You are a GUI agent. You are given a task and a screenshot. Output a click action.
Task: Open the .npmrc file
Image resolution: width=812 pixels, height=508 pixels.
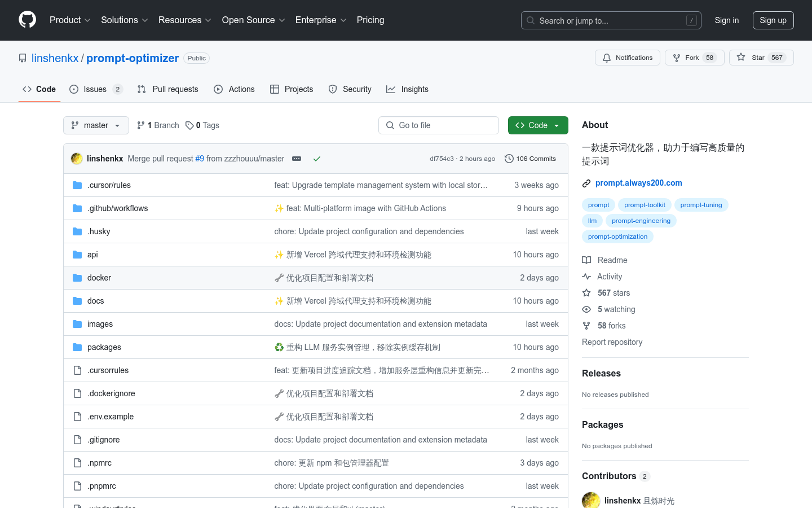pyautogui.click(x=99, y=463)
